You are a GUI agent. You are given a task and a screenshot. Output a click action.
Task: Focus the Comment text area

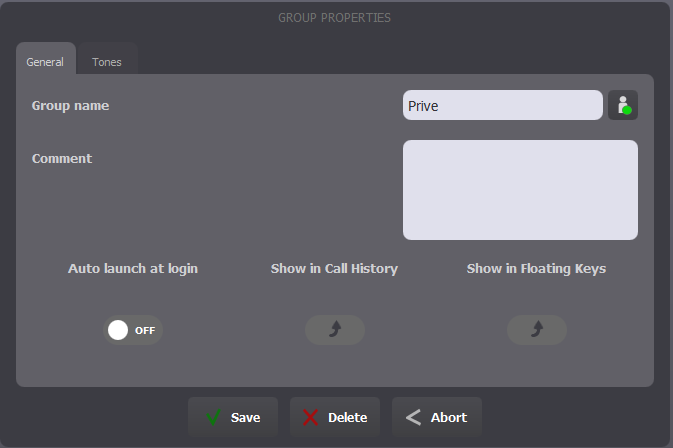coord(520,190)
